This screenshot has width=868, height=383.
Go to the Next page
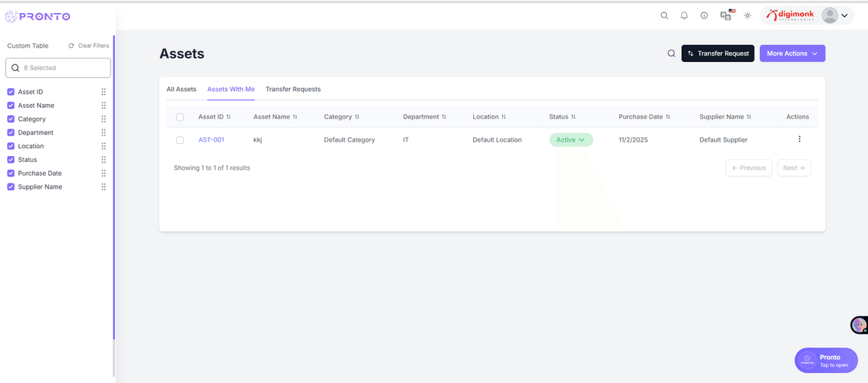(794, 168)
